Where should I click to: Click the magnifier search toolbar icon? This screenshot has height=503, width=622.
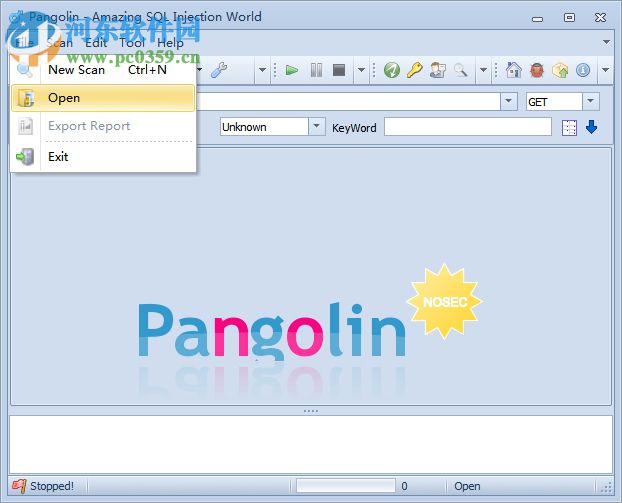(461, 71)
